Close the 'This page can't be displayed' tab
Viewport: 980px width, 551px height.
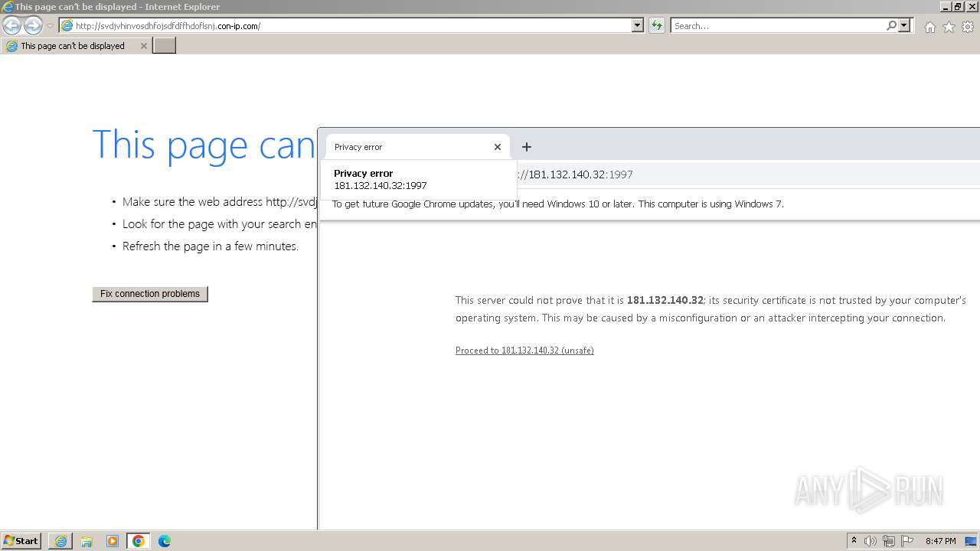tap(143, 46)
